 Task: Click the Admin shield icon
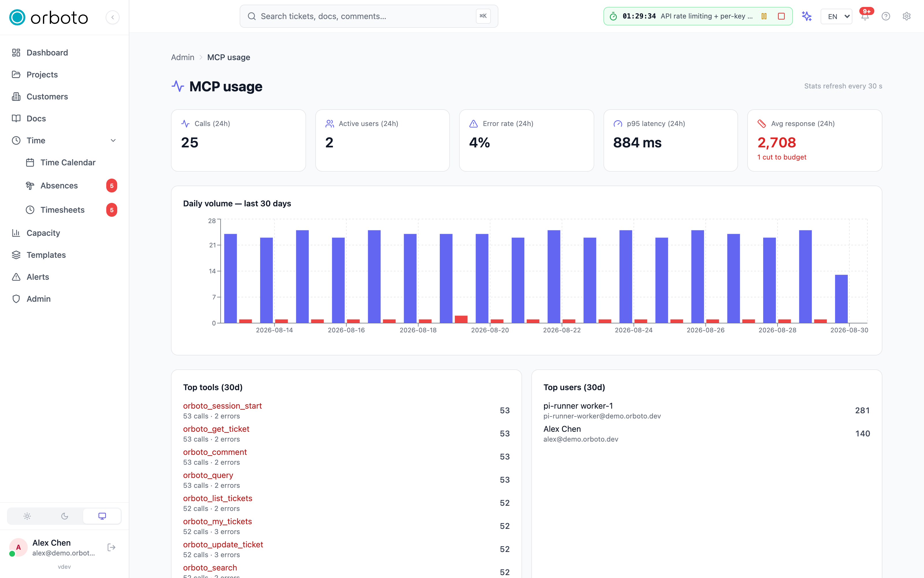click(x=16, y=299)
